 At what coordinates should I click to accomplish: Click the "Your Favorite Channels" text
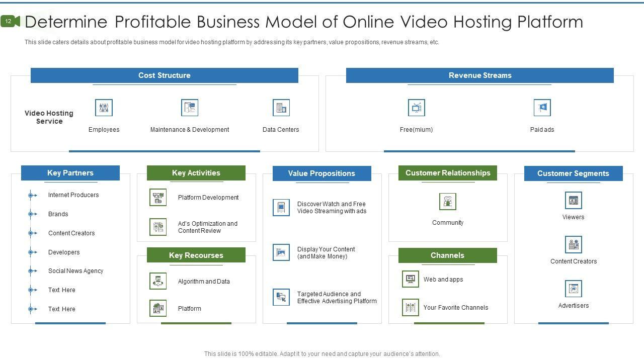pos(456,308)
